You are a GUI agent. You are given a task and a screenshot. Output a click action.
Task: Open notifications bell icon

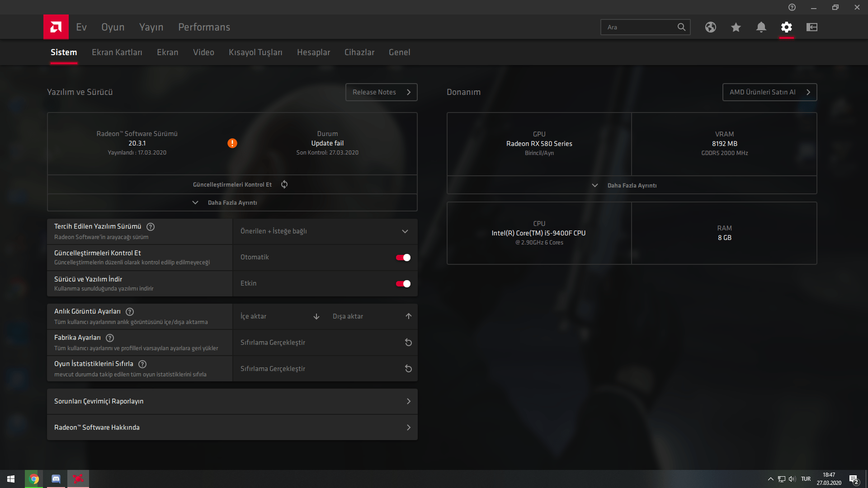pyautogui.click(x=761, y=27)
